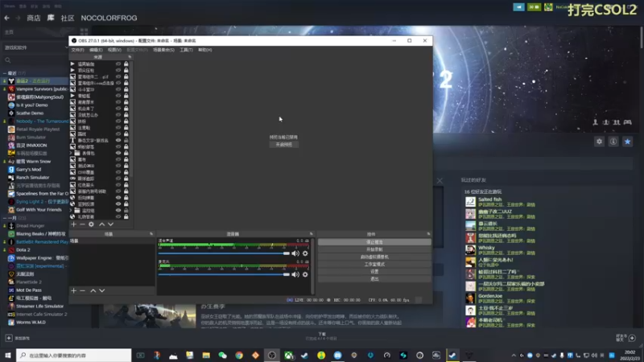Viewport: 644px width, 362px height.
Task: Open 游戏和软件 filter dropdown in Steam
Action: 35,47
